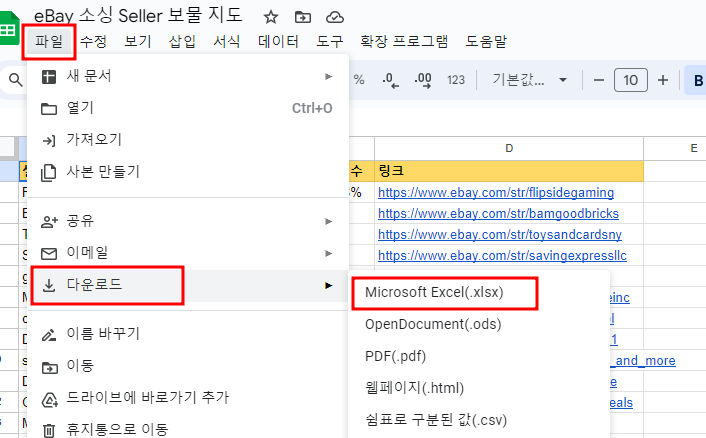Select 드라이브에 바로가기 추가 entry
The width and height of the screenshot is (706, 438).
tap(188, 398)
